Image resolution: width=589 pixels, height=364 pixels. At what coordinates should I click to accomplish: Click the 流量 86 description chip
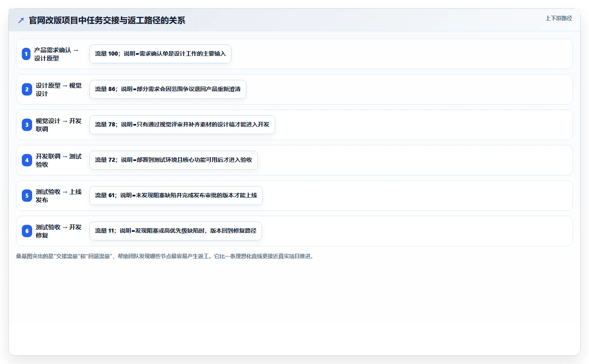tap(168, 89)
